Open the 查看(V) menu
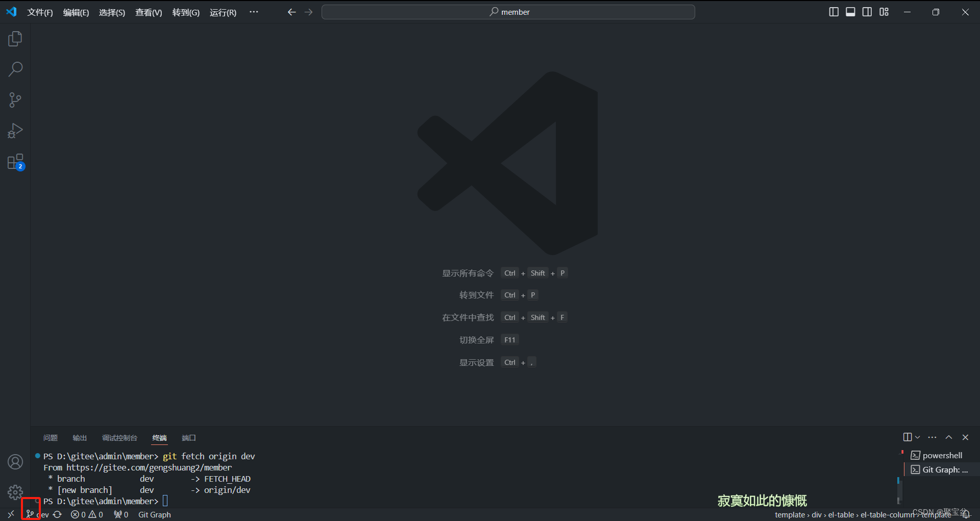The image size is (980, 521). tap(149, 12)
